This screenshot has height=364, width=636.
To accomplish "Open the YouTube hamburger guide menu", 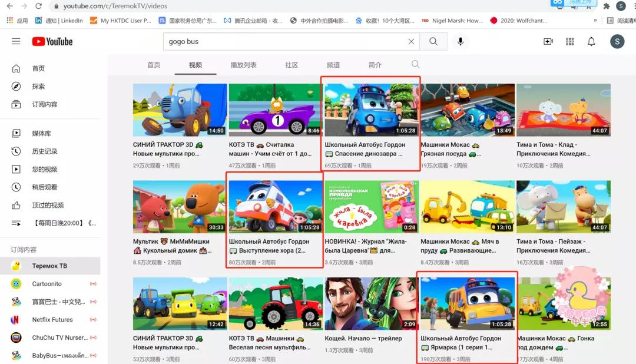I will 16,41.
